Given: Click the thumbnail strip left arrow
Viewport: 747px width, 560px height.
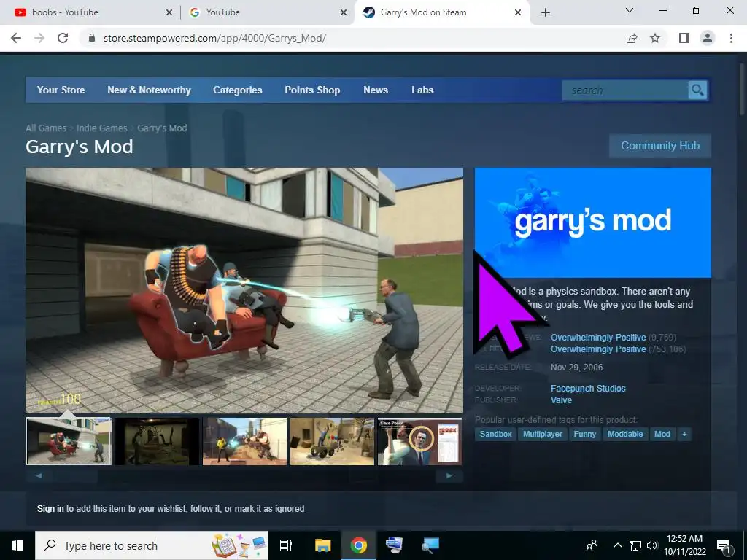Looking at the screenshot, I should [x=39, y=475].
